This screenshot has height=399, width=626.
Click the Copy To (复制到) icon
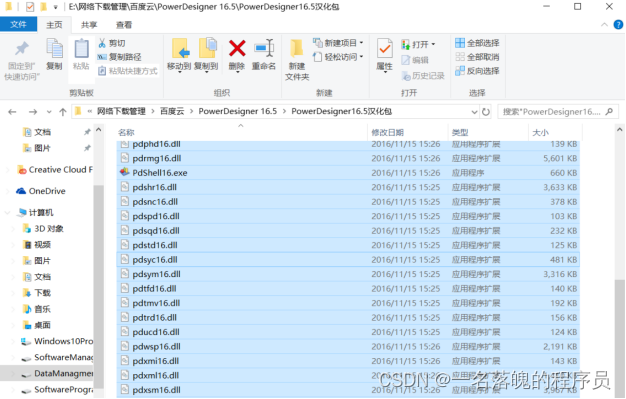pyautogui.click(x=207, y=49)
